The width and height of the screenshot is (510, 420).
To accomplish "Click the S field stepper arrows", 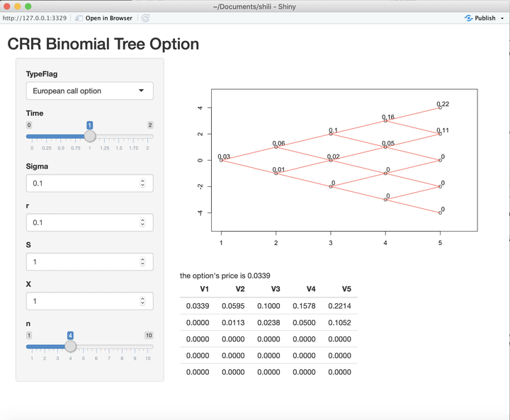I will click(143, 261).
